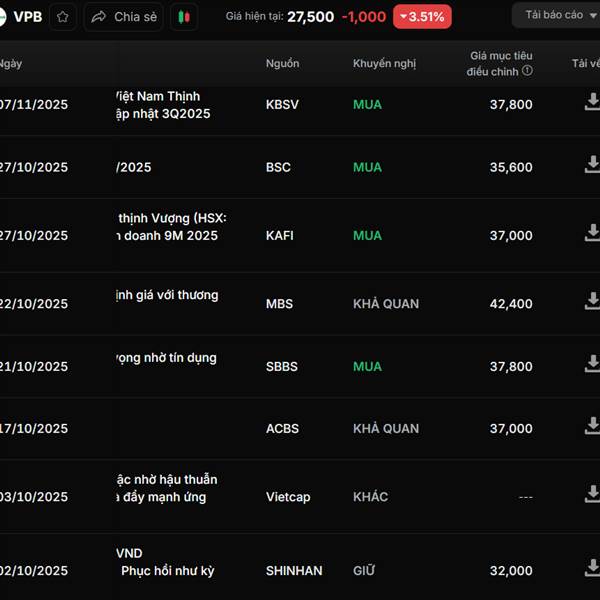
Task: Add VPB to favorites with star icon
Action: click(63, 17)
